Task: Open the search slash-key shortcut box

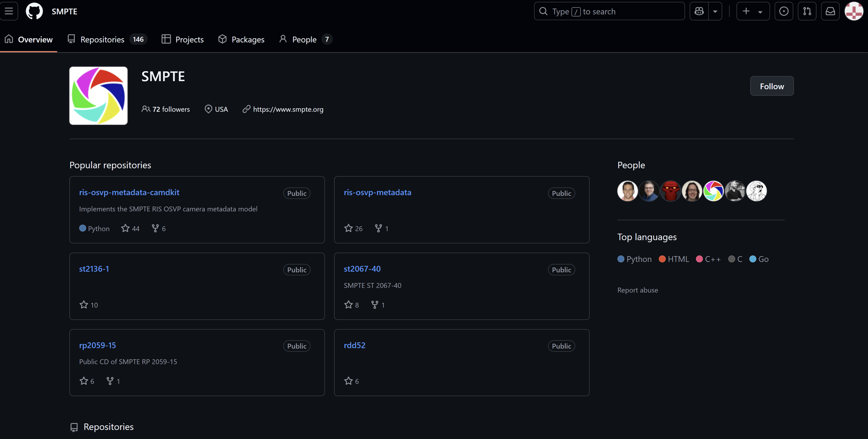Action: 609,11
